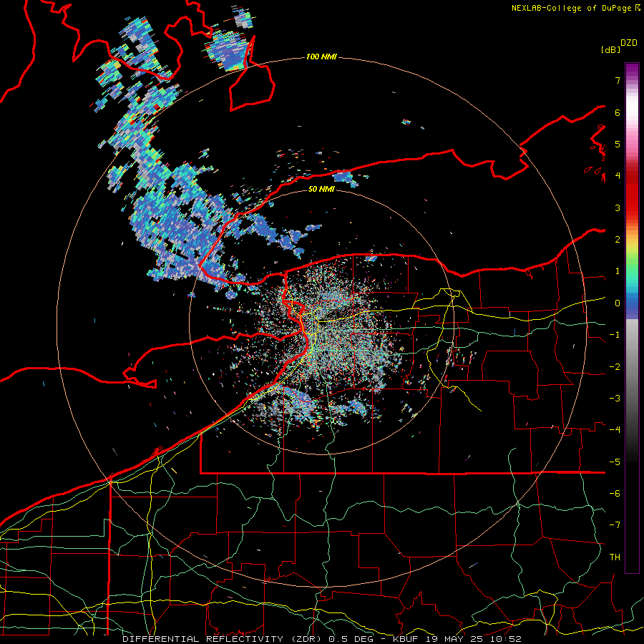This screenshot has width=644, height=644.
Task: Click the 1 value on color scale
Action: point(618,271)
